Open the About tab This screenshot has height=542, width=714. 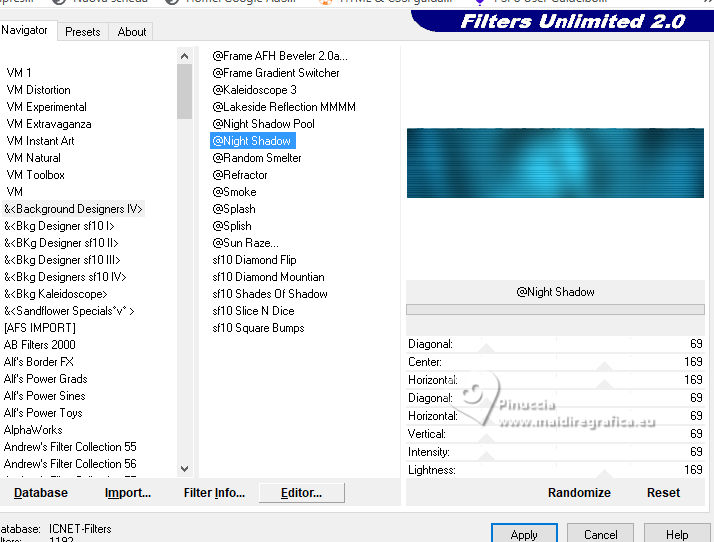click(132, 32)
